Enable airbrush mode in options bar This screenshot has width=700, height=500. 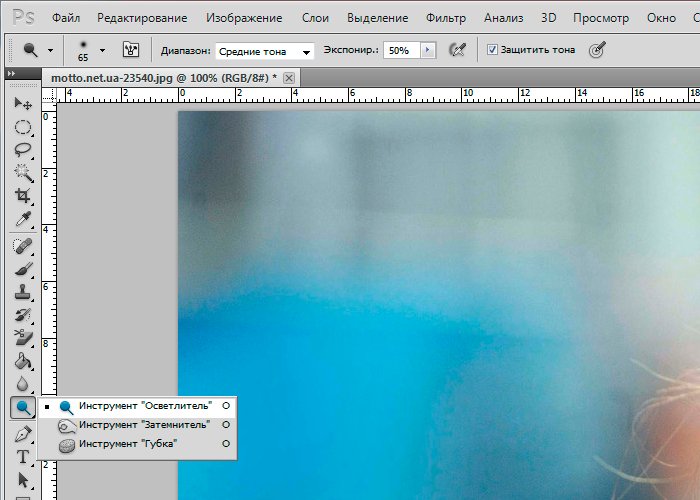pos(458,49)
